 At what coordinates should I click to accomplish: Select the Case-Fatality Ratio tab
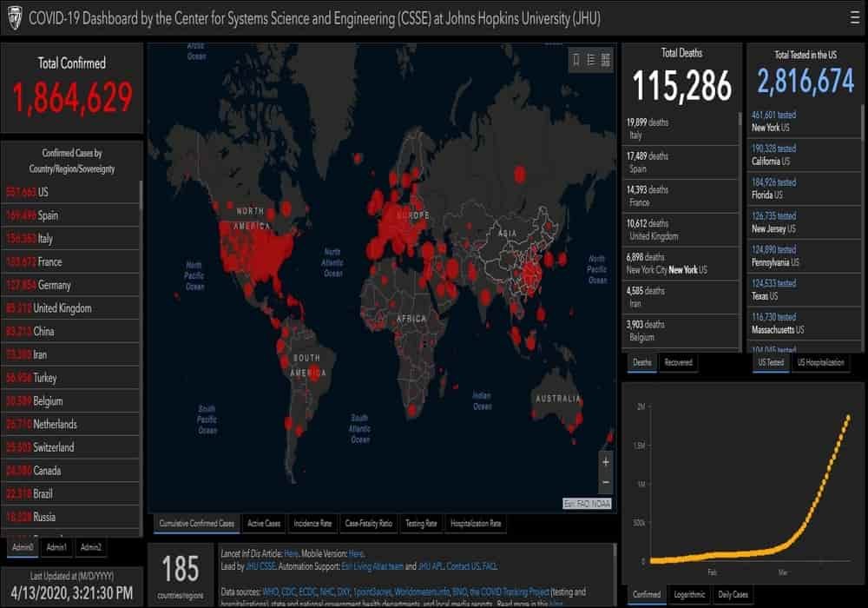(x=368, y=523)
